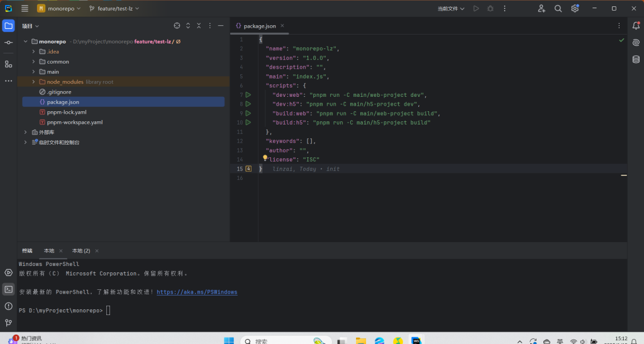
Task: Show more tool windows ellipsis
Action: coord(8,81)
